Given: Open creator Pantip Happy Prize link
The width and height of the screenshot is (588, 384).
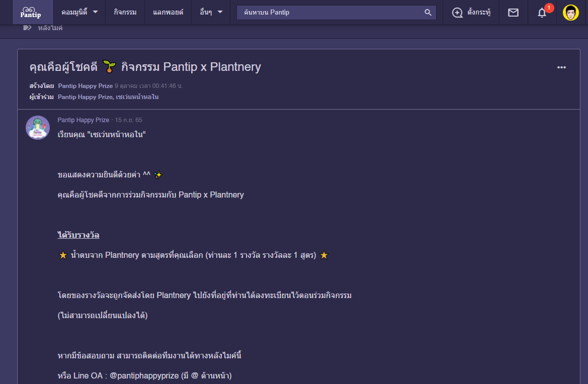Looking at the screenshot, I should coord(86,86).
